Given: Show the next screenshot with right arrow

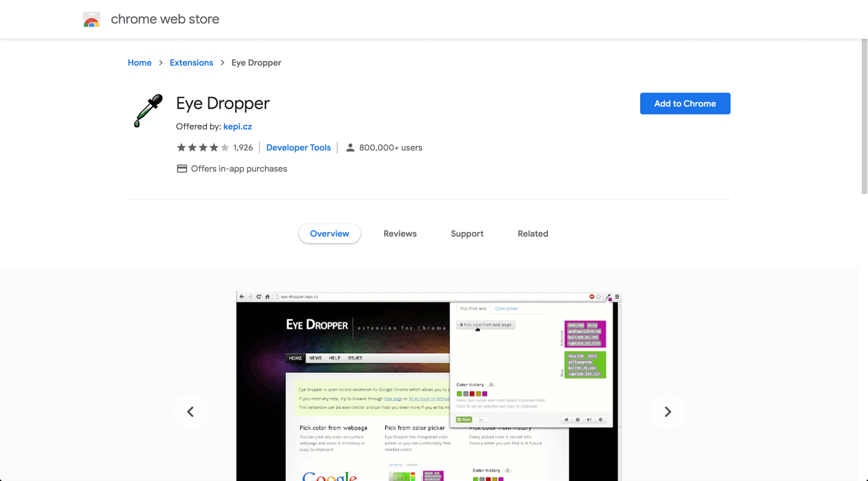Looking at the screenshot, I should click(x=668, y=412).
